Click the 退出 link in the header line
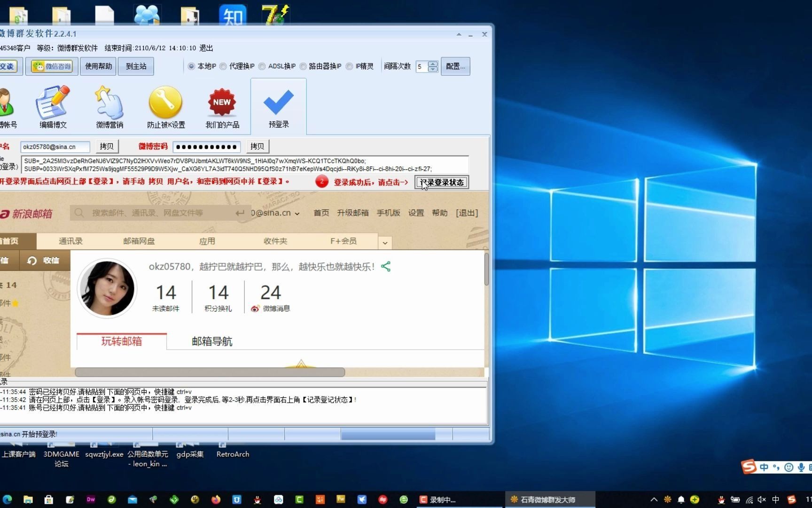 206,48
